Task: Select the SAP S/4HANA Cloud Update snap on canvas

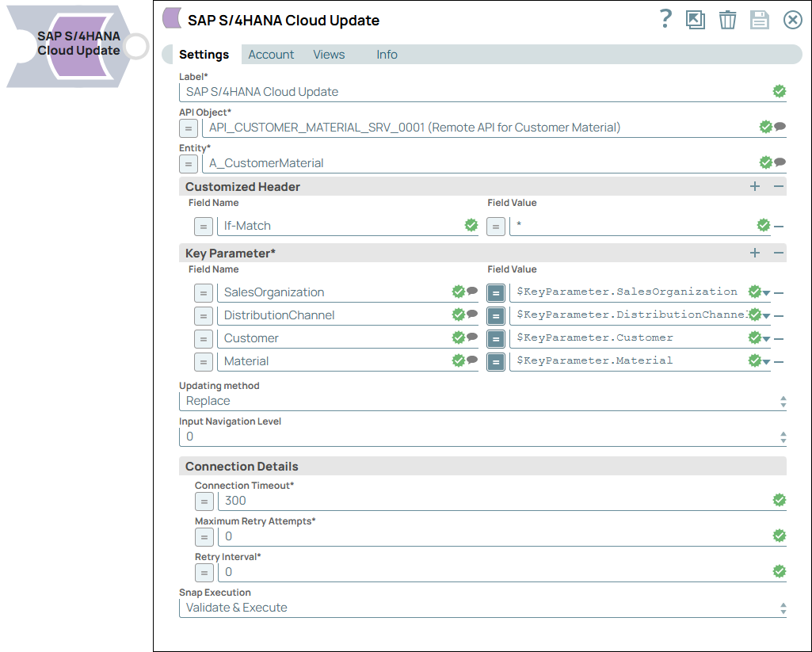Action: click(68, 46)
